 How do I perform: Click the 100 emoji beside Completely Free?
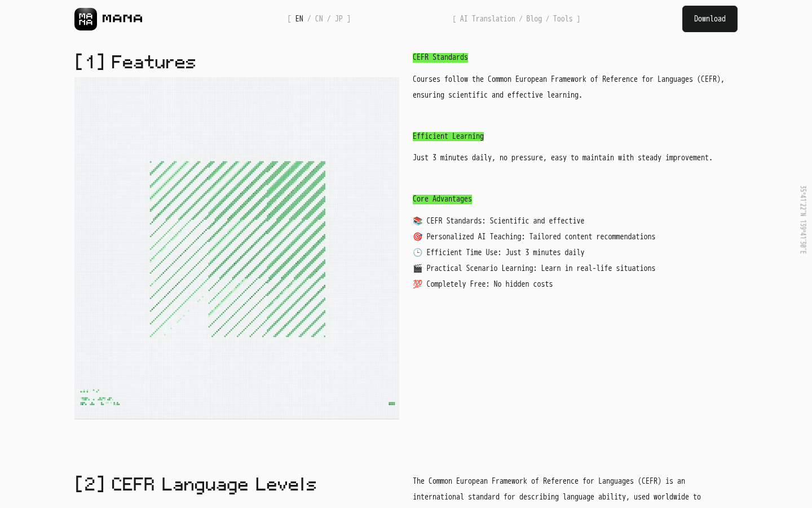coord(417,284)
